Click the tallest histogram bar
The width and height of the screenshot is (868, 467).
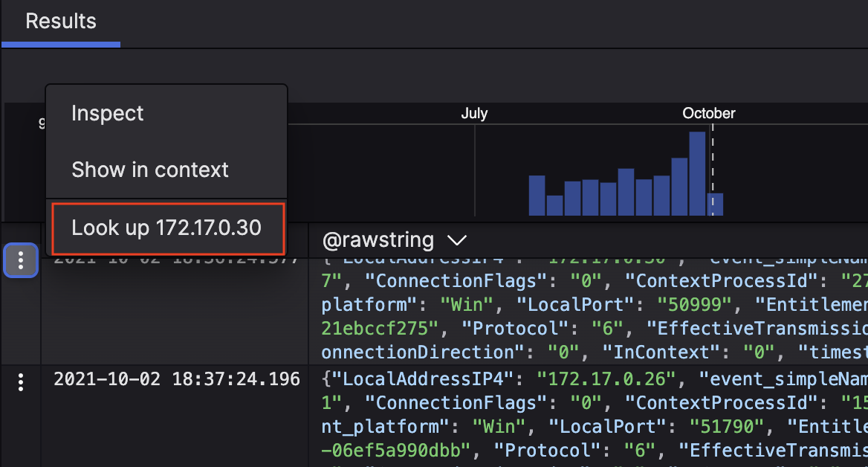[x=697, y=173]
